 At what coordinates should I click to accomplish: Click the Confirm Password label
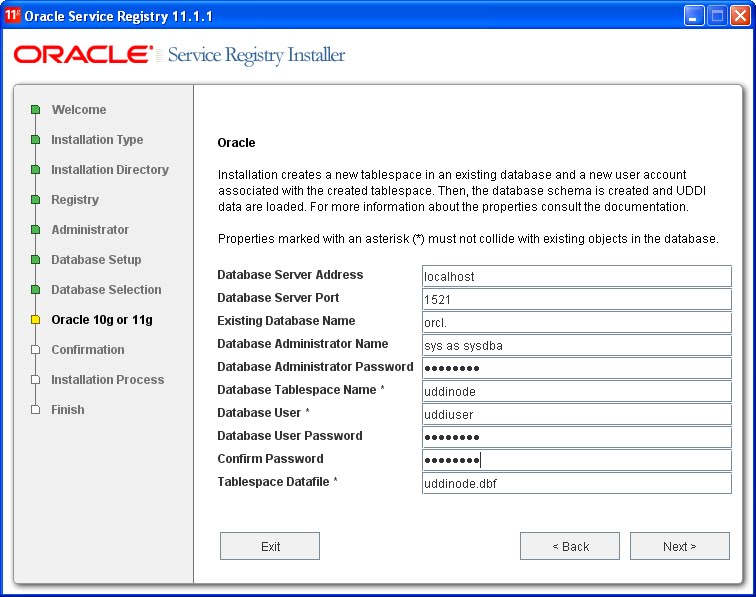270,459
